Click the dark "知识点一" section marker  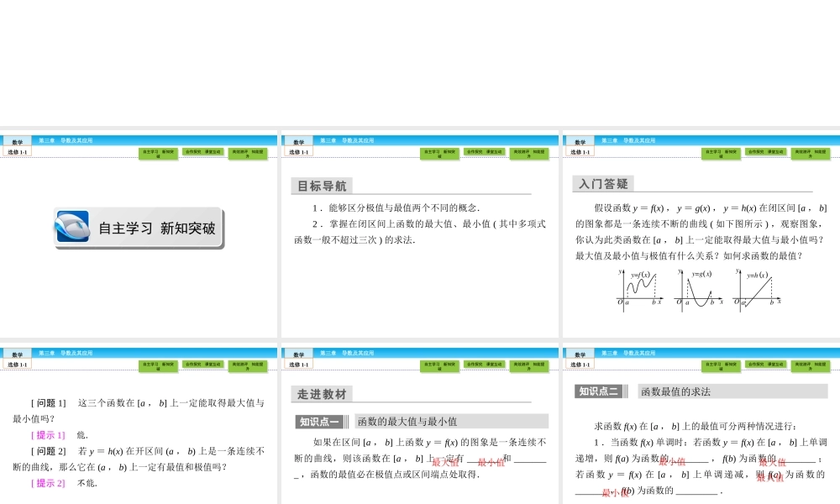320,420
